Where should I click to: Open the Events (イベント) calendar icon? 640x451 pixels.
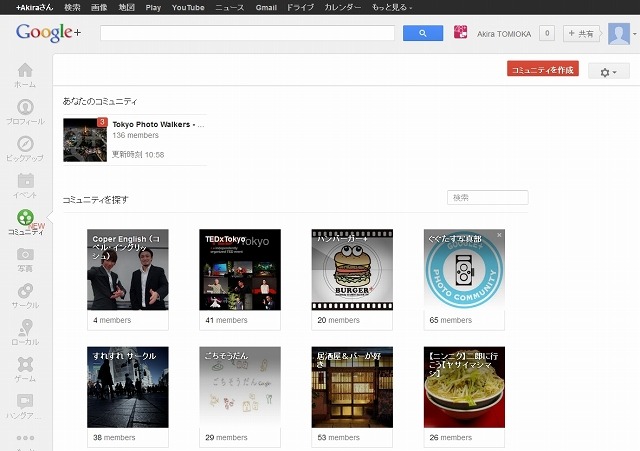[x=25, y=180]
